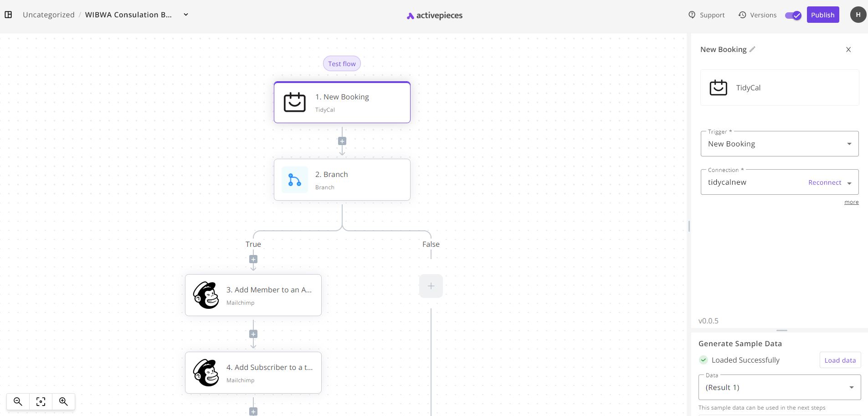Zoom in on the canvas
Image resolution: width=868 pixels, height=416 pixels.
[63, 401]
